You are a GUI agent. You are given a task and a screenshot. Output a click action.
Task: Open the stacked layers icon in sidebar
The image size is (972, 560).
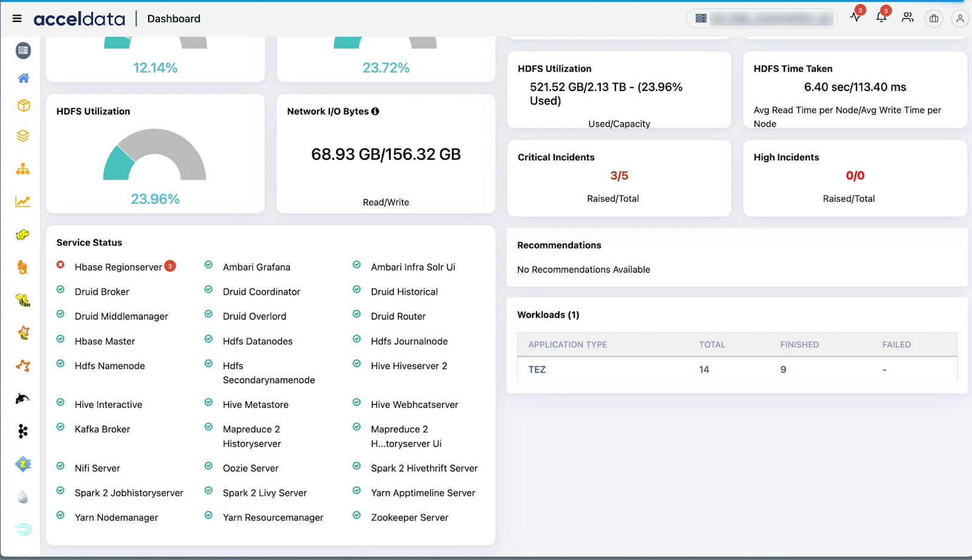(23, 136)
